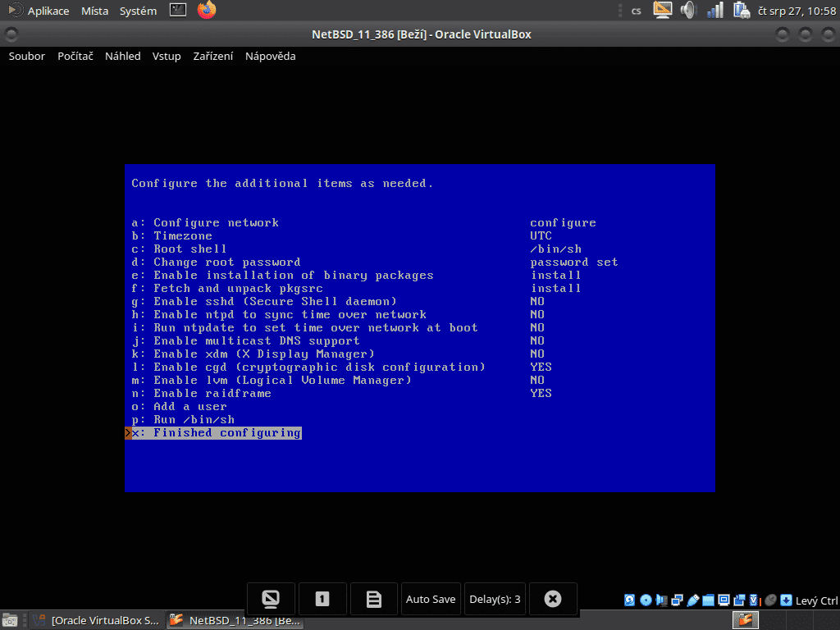This screenshot has height=630, width=840.
Task: Select 'a: Configure network' entry
Action: pos(205,223)
